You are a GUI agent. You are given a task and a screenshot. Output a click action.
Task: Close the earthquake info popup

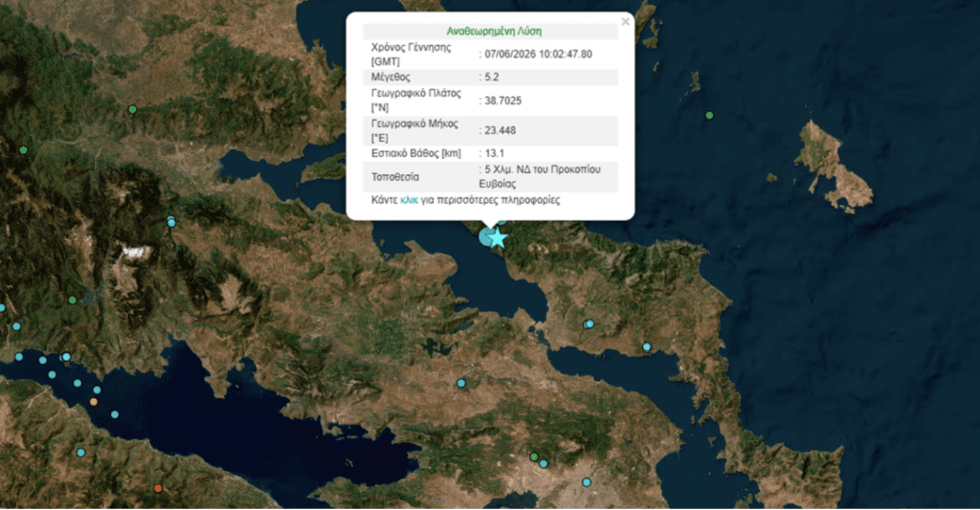tap(625, 22)
